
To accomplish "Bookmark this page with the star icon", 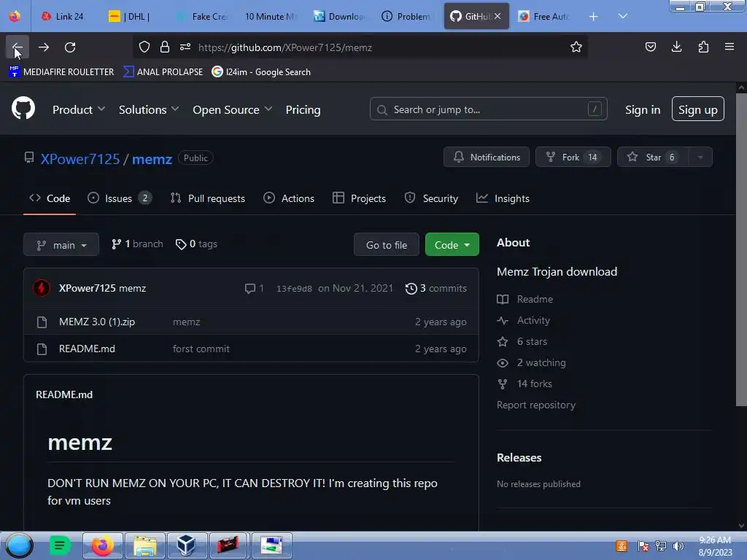I will [576, 47].
